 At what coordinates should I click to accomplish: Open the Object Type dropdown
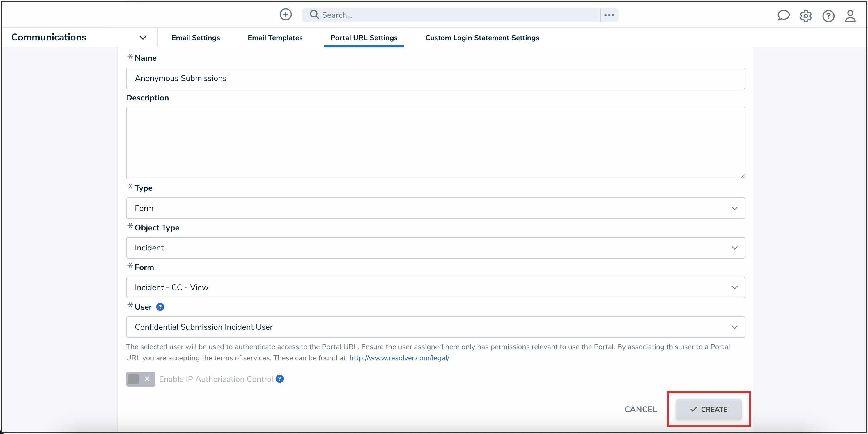tap(435, 248)
